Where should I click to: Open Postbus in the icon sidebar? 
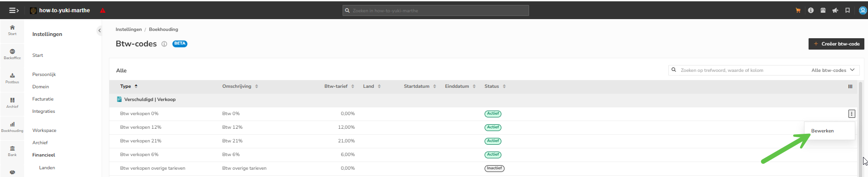[x=12, y=78]
